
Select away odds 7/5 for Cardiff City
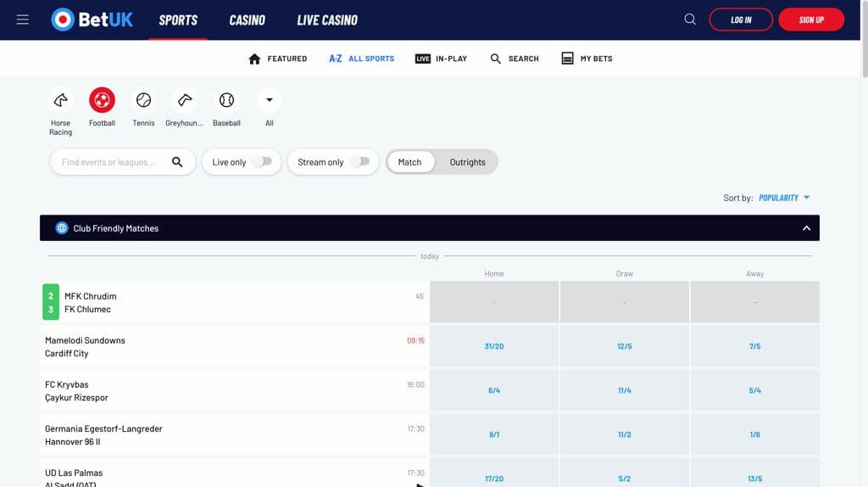coord(755,346)
